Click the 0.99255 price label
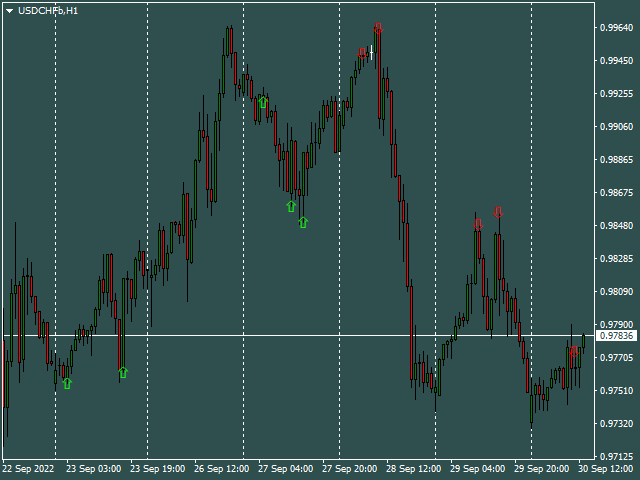Viewport: 640px width, 480px height. point(616,94)
